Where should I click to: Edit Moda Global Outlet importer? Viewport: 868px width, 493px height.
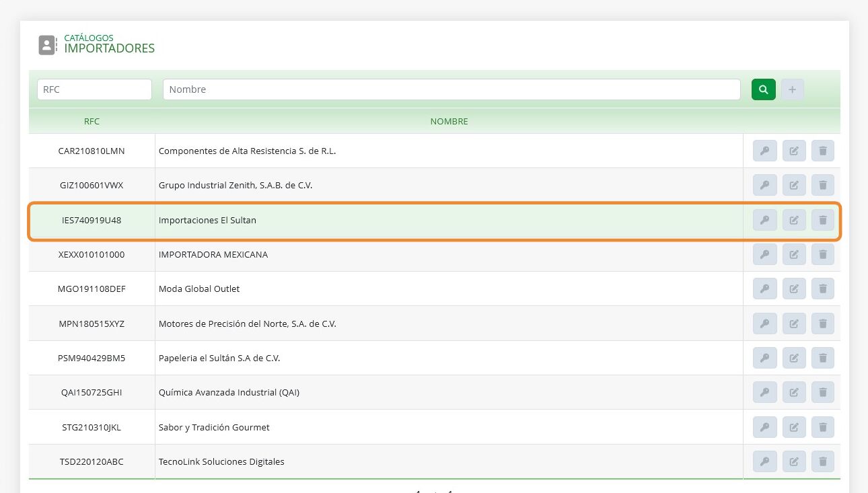pos(794,289)
